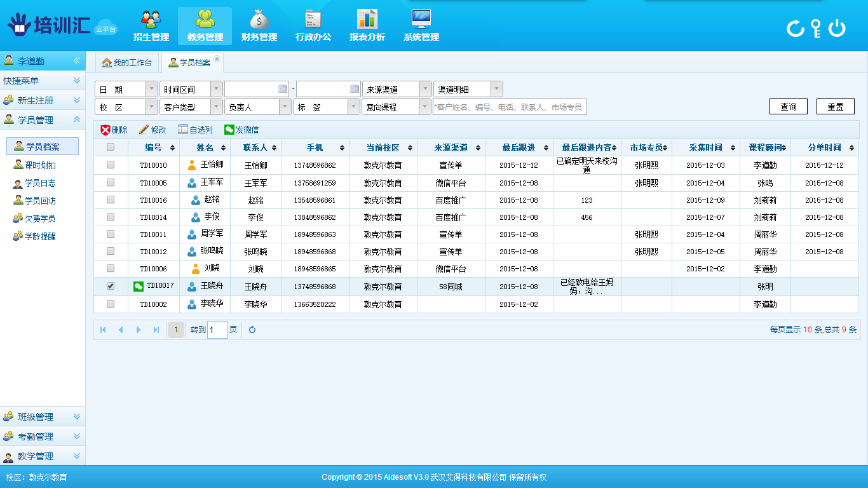The height and width of the screenshot is (488, 868).
Task: Check the box for row TD10005
Action: pyautogui.click(x=111, y=182)
